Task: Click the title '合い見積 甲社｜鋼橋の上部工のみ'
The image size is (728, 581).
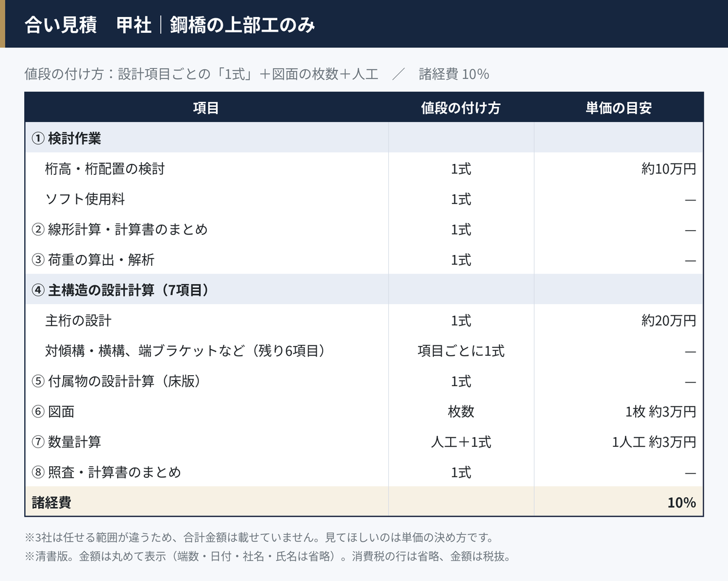Action: pos(170,25)
